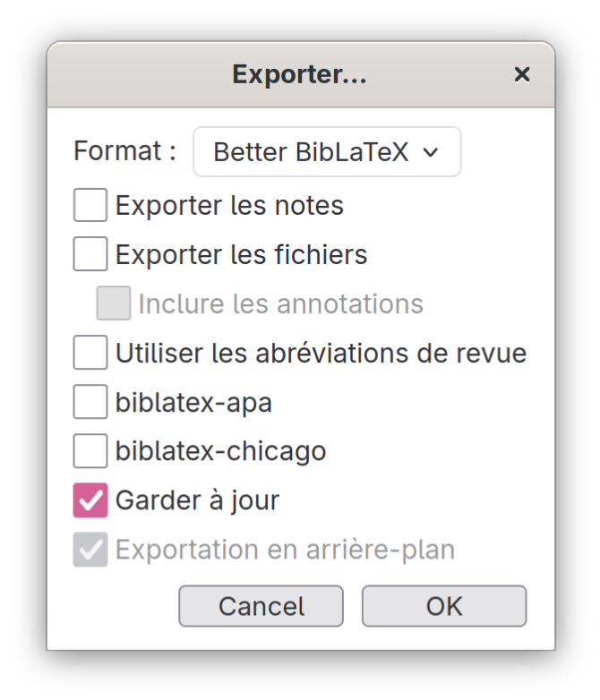Click the 'Exporter les fichiers' label text
Image resolution: width=600 pixels, height=700 pixels.
point(241,254)
